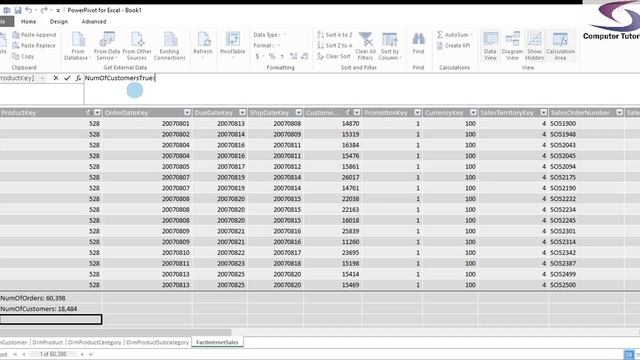Apply currency format with the dollar icon
640x360 pixels.
click(258, 56)
